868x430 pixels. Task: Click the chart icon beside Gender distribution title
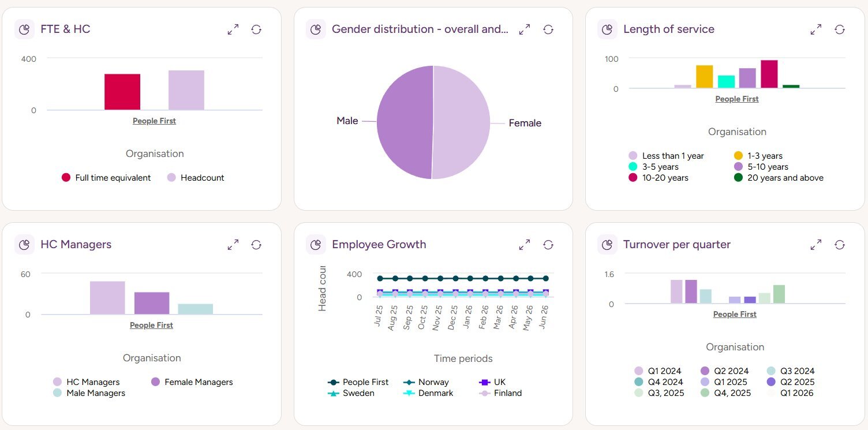(316, 29)
